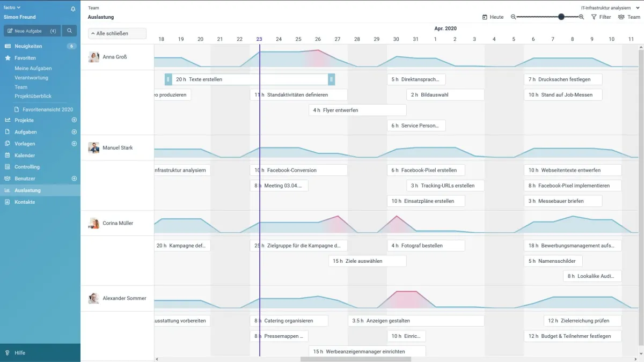The height and width of the screenshot is (362, 644).
Task: Open Kalender in the sidebar
Action: tap(24, 156)
